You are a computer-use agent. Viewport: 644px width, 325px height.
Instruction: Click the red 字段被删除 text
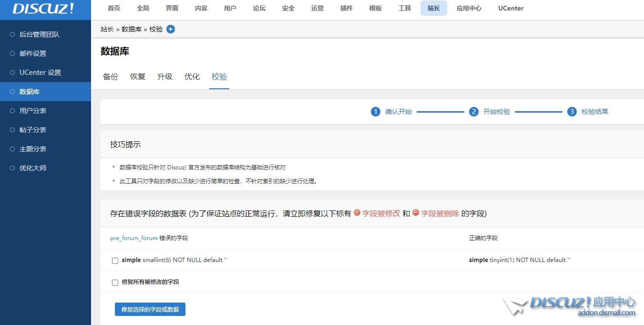coord(440,213)
